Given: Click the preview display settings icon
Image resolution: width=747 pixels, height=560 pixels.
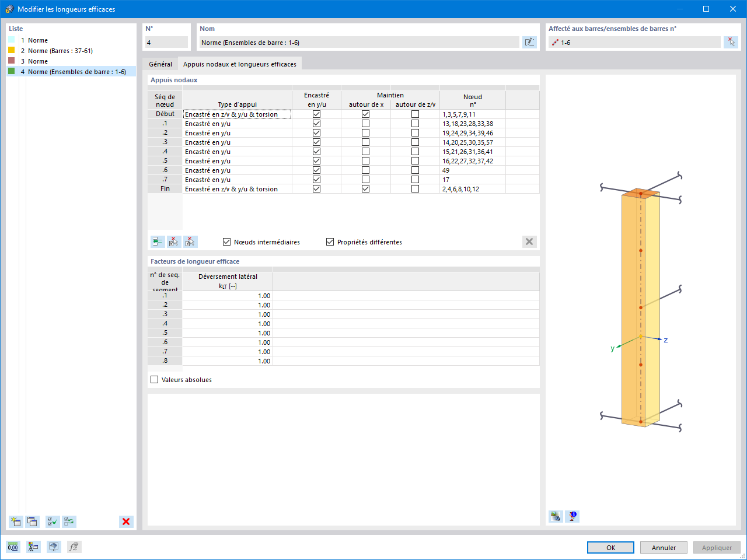Looking at the screenshot, I should tap(556, 516).
